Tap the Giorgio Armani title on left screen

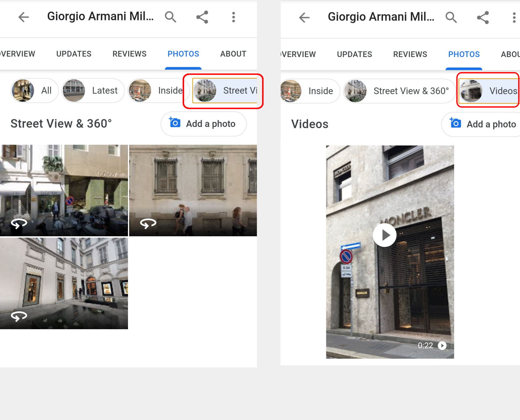point(100,16)
